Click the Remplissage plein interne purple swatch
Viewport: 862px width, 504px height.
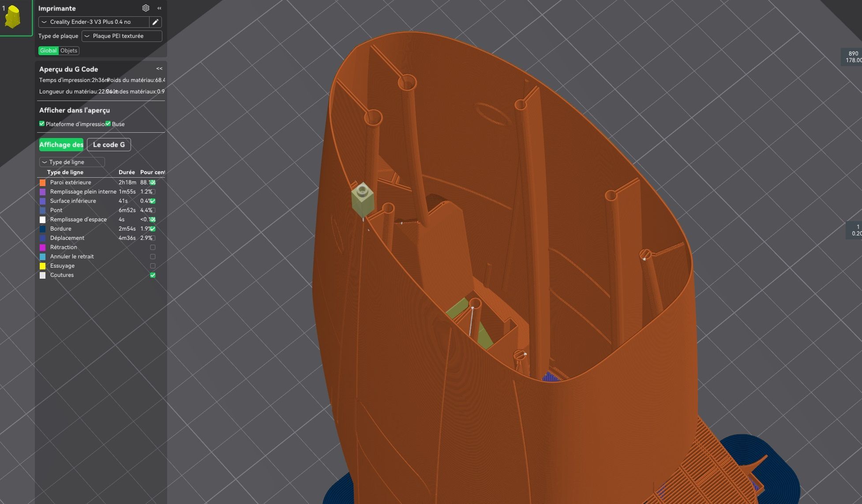point(43,192)
